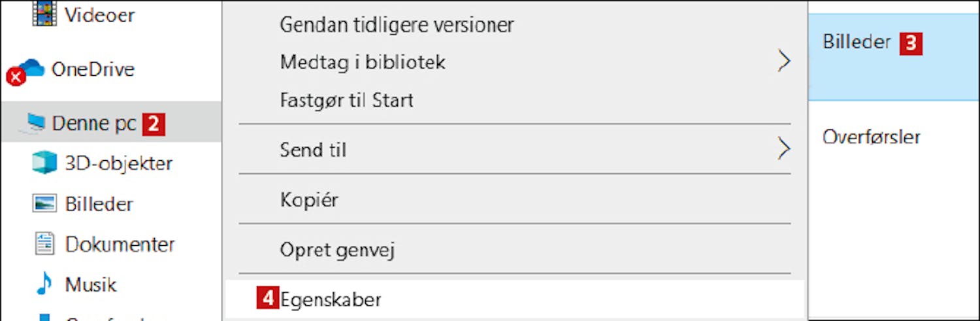Click the Musik note icon
This screenshot has width=980, height=321.
[44, 284]
